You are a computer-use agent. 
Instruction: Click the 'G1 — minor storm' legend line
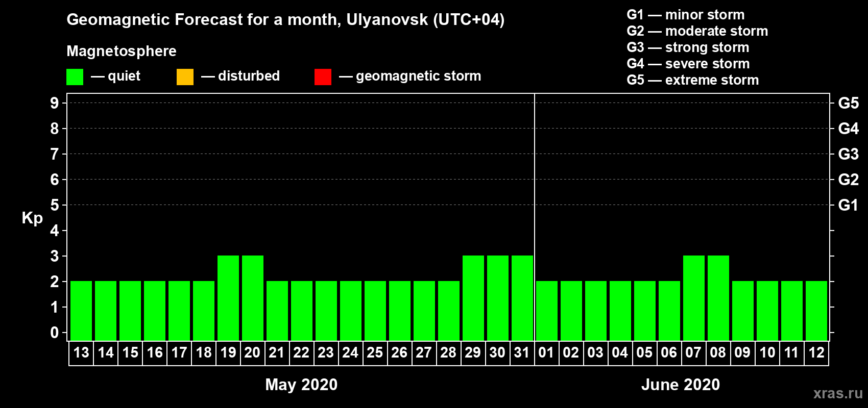[686, 15]
